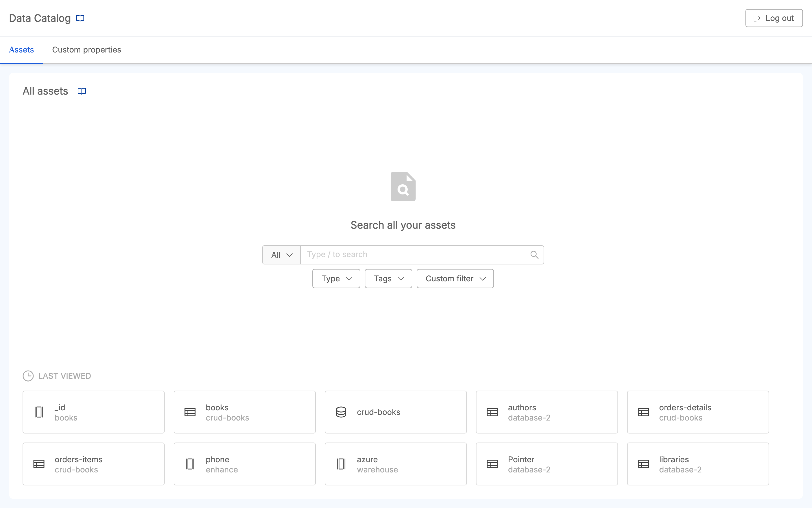Viewport: 812px width, 508px height.
Task: Click the logout arrow icon
Action: [757, 18]
